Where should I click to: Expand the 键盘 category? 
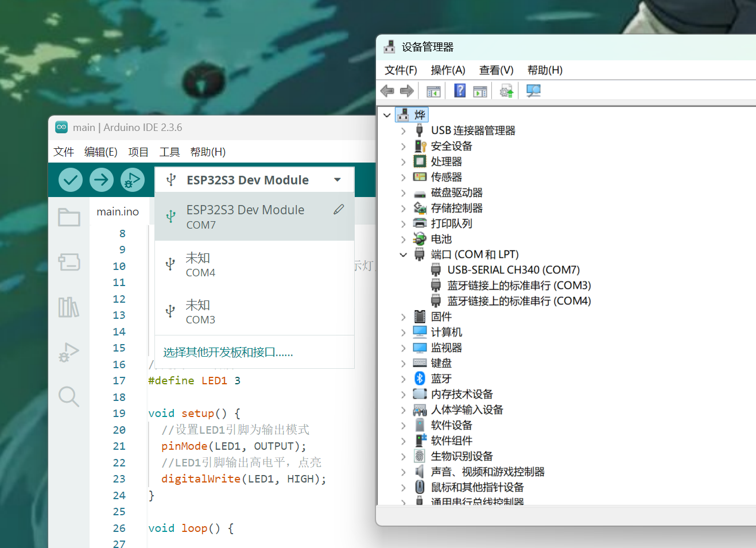pos(403,363)
